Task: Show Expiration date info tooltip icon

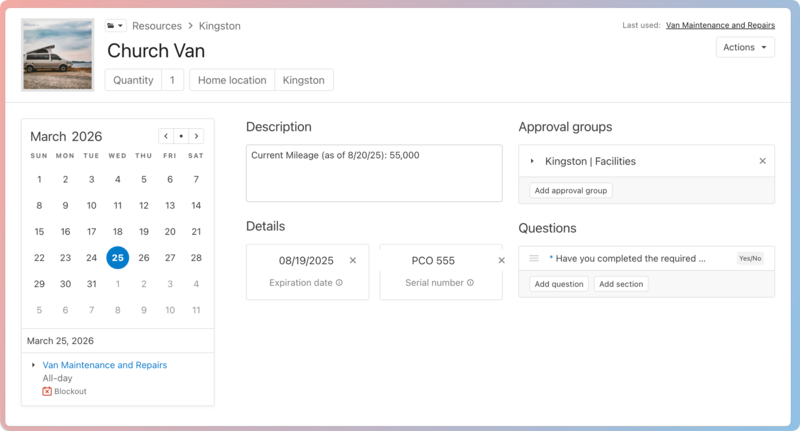Action: click(x=339, y=283)
